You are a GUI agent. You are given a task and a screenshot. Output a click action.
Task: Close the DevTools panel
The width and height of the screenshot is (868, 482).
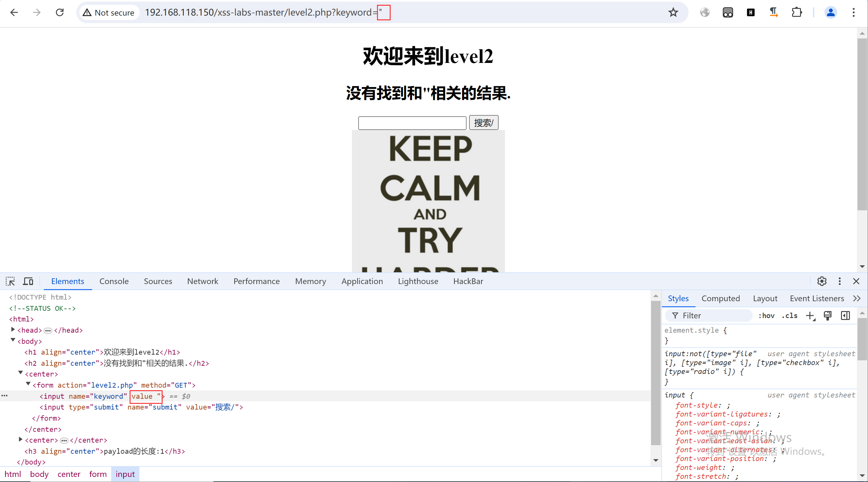pos(856,281)
